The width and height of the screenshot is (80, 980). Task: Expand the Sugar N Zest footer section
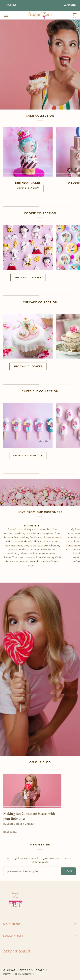pos(40,935)
